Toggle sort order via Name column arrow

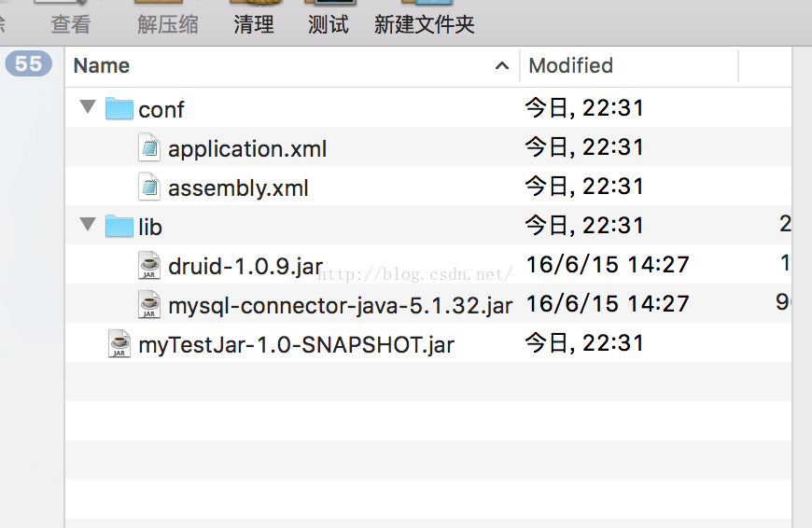coord(502,66)
